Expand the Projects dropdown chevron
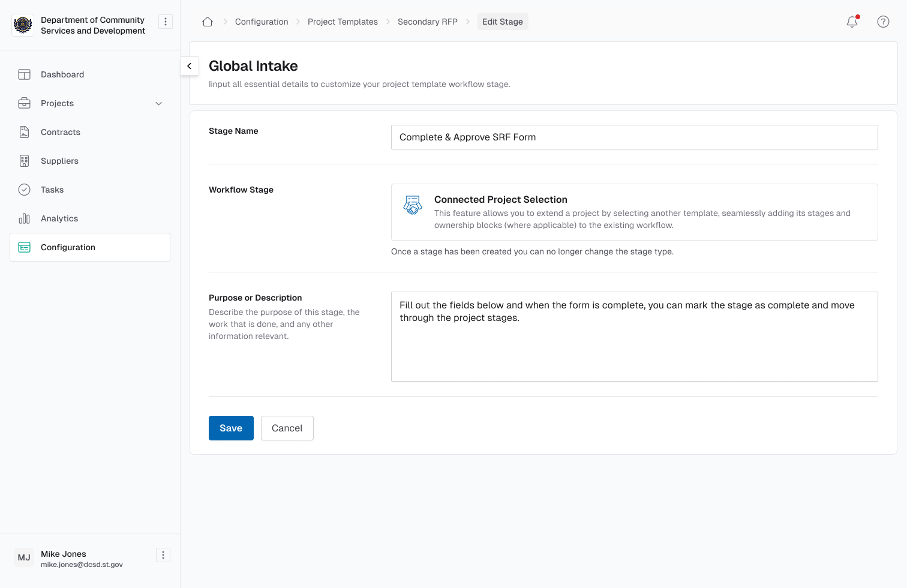This screenshot has width=907, height=588. (x=158, y=103)
